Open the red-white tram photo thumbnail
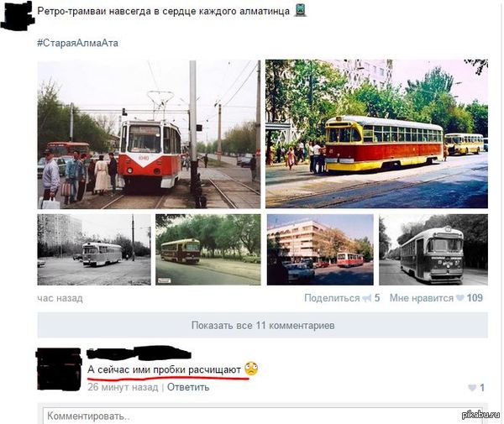Image resolution: width=504 pixels, height=424 pixels. click(x=149, y=134)
